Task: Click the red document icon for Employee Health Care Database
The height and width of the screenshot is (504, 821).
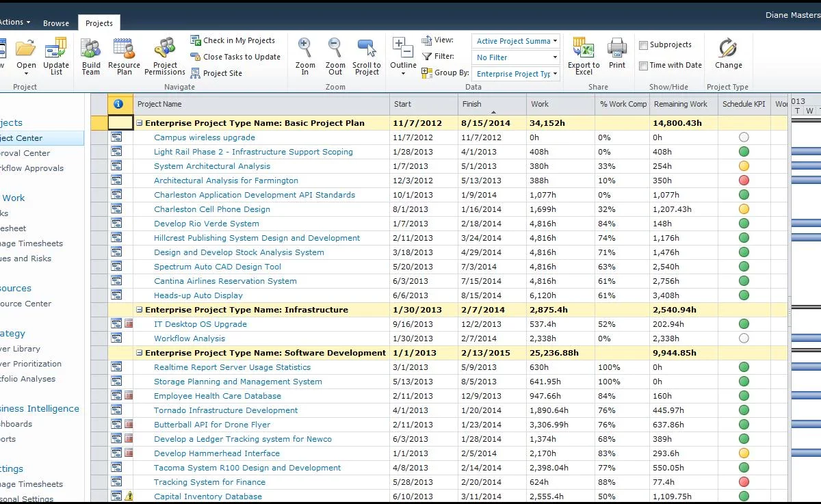Action: (129, 396)
